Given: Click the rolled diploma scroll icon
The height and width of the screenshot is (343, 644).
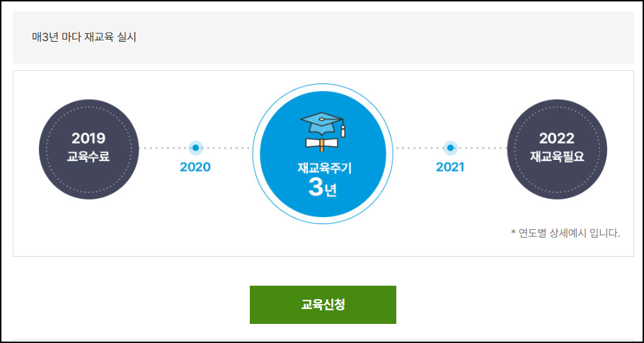Looking at the screenshot, I should point(321,143).
